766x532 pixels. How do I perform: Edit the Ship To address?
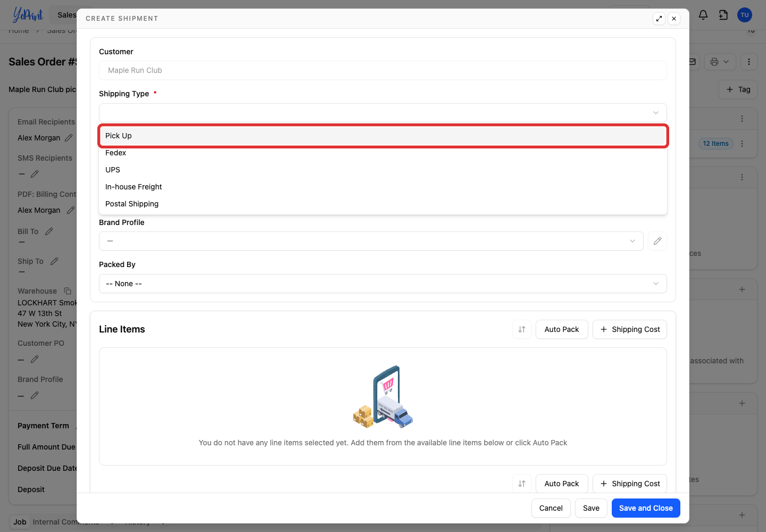pos(54,261)
